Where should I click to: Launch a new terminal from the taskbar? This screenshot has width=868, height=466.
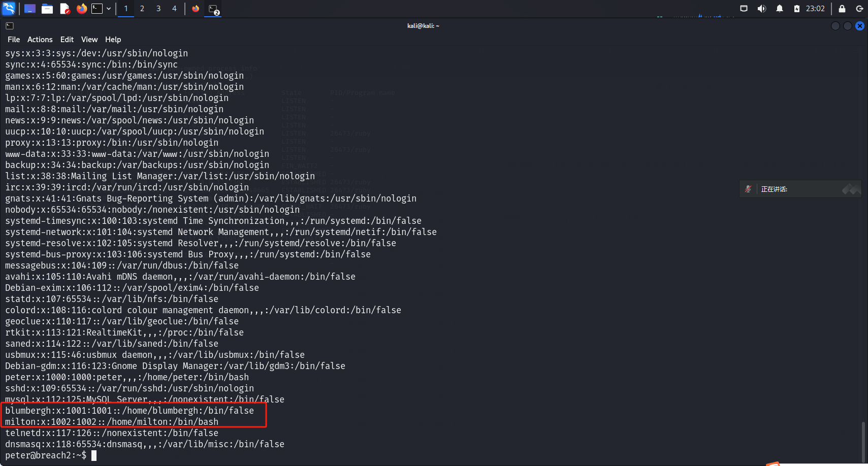[x=97, y=9]
